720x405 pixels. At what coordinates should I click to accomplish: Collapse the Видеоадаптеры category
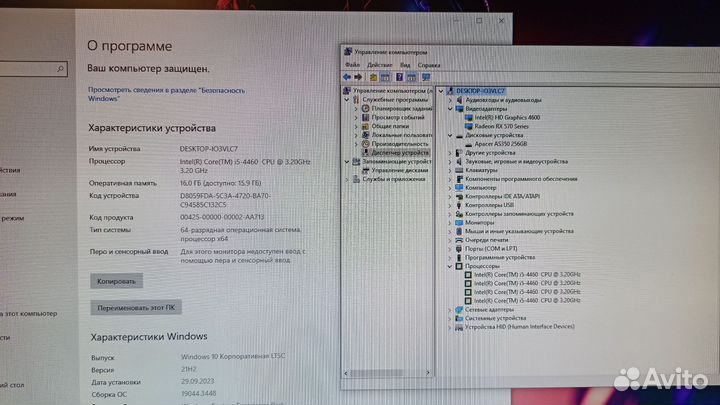coord(450,109)
